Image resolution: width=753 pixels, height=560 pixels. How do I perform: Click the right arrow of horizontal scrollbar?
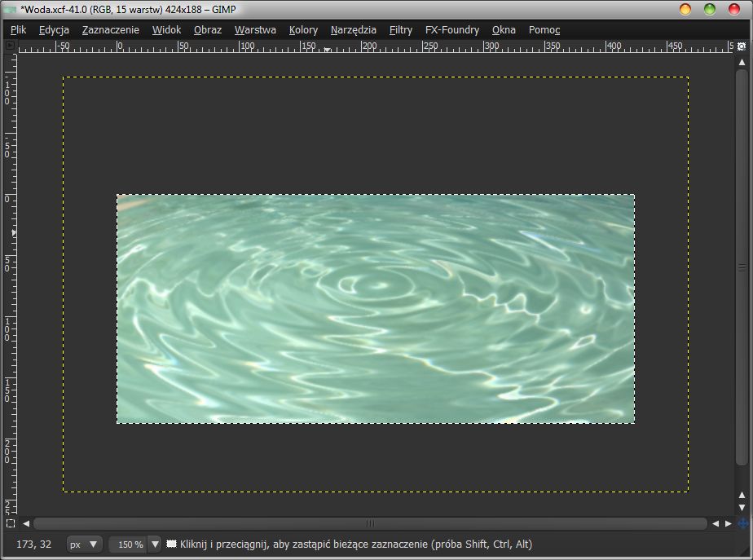(x=728, y=523)
